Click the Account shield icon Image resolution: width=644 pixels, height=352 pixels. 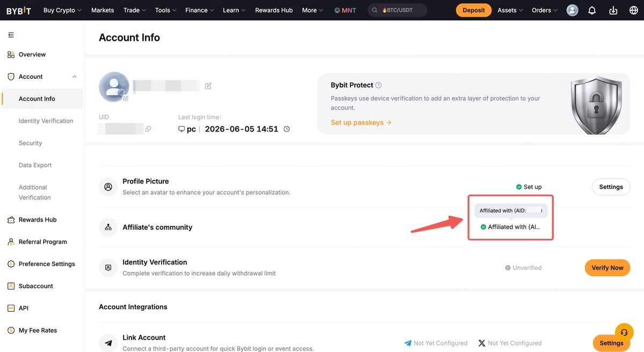11,77
